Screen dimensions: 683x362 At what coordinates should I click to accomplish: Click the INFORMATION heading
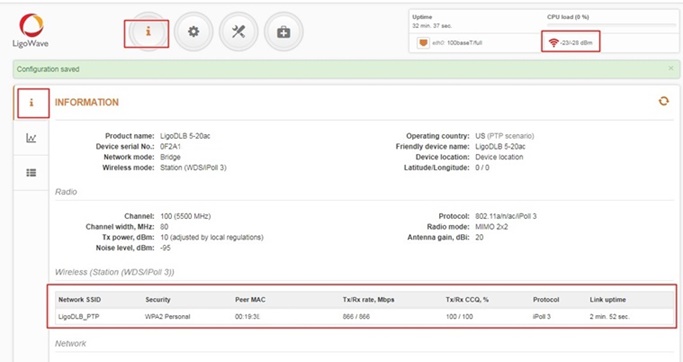(87, 102)
